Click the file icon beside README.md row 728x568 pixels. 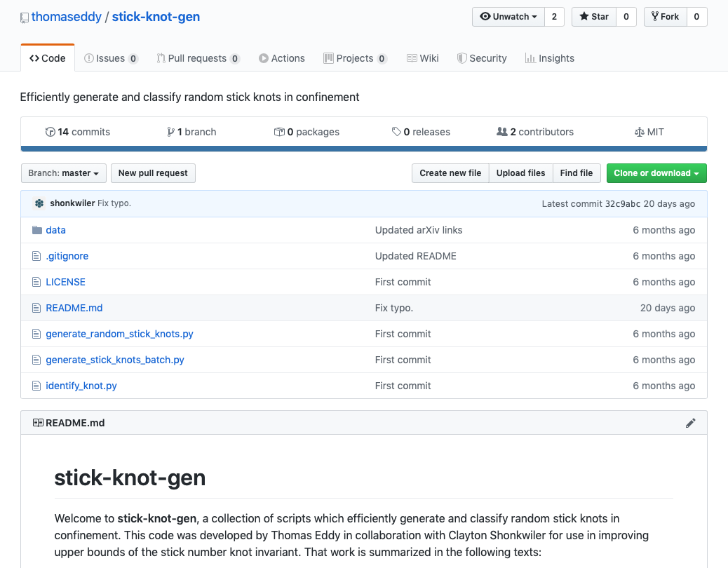tap(36, 308)
